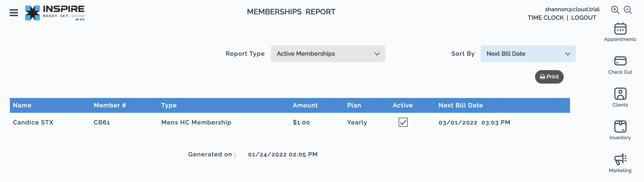Toggle the Active checkbox for Candice STX
This screenshot has width=644, height=182.
pyautogui.click(x=403, y=122)
